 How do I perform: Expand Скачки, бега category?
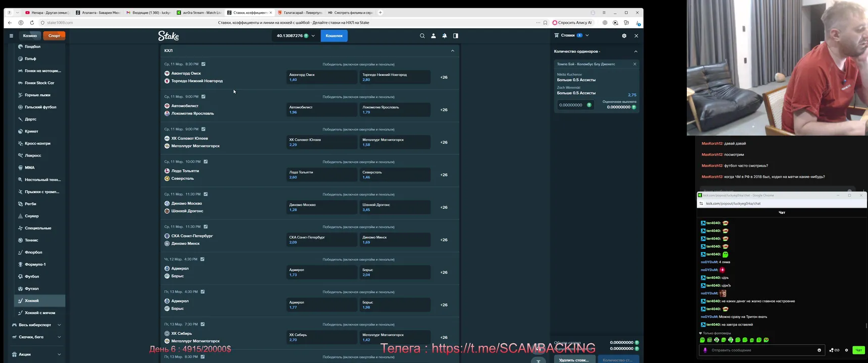(x=59, y=337)
